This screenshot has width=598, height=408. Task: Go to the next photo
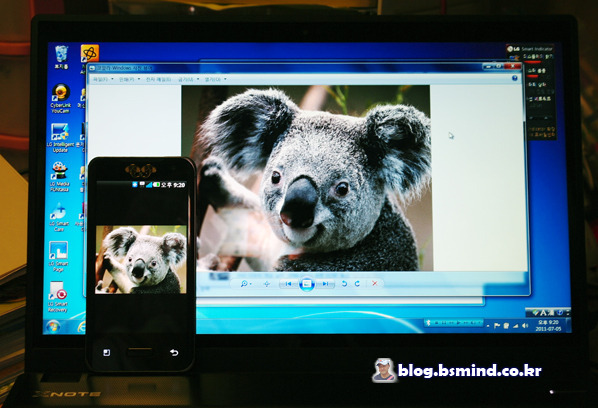click(x=325, y=284)
